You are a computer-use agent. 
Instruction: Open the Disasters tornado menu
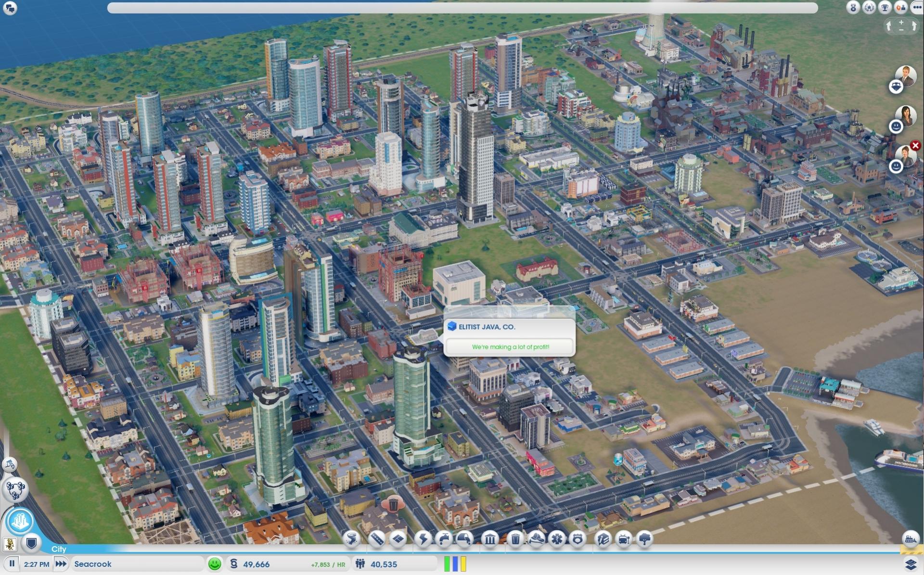352,539
